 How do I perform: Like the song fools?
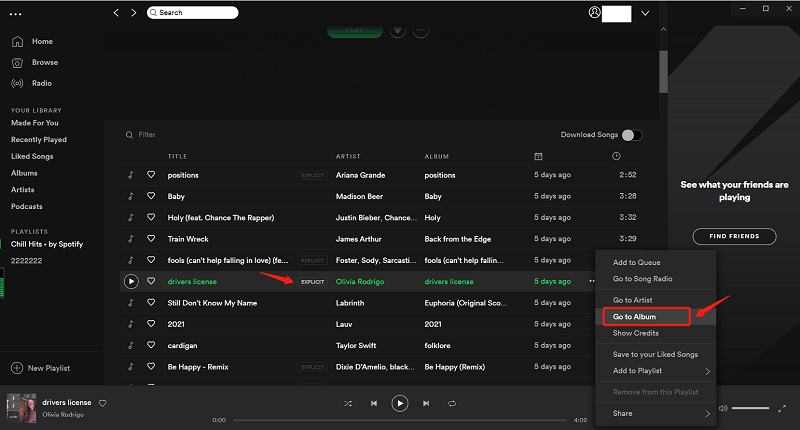pyautogui.click(x=151, y=260)
